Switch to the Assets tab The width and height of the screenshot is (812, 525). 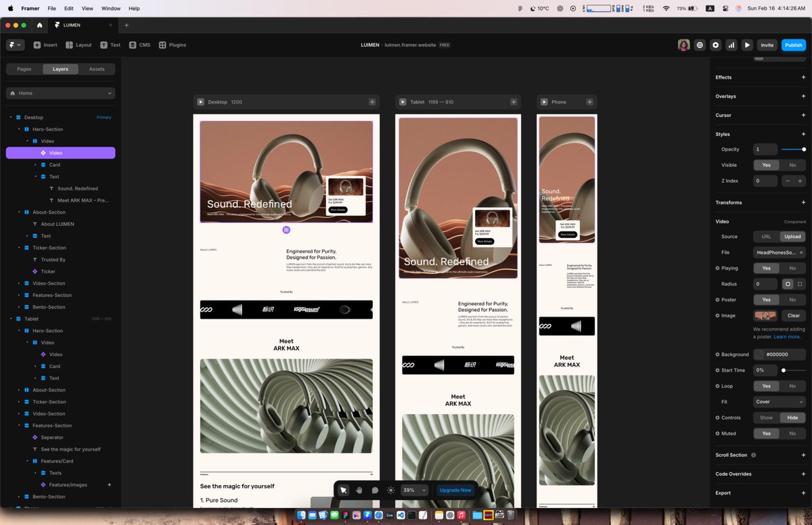[97, 69]
